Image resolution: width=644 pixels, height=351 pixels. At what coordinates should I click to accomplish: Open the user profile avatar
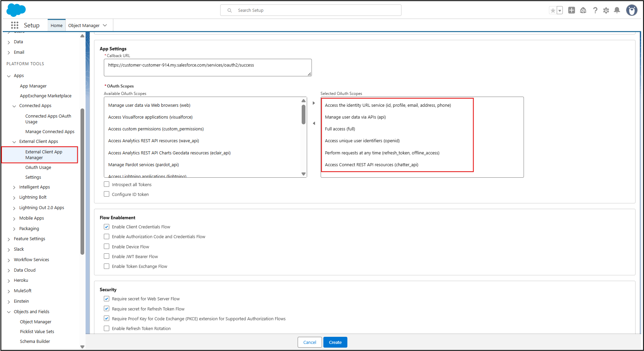click(631, 10)
